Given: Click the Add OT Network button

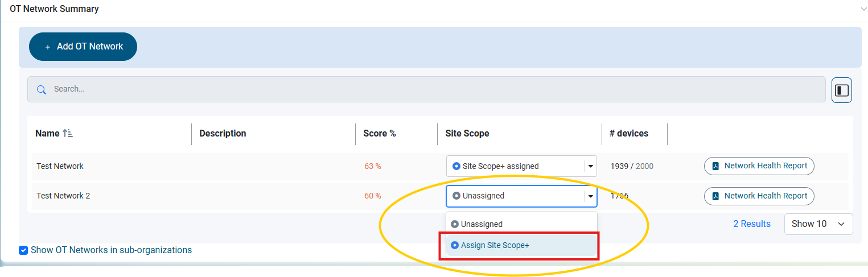Looking at the screenshot, I should [83, 47].
